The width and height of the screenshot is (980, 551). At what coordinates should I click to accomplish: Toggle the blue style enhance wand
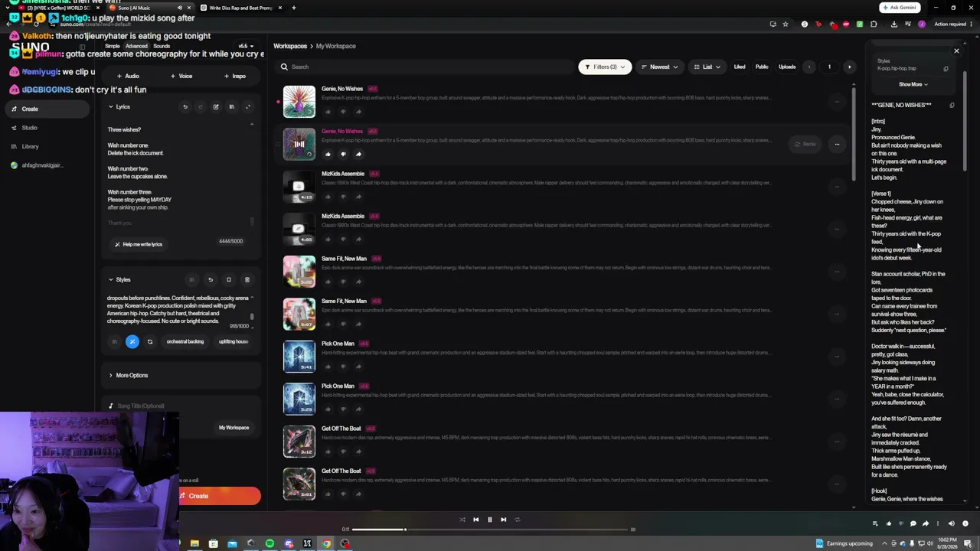point(132,341)
